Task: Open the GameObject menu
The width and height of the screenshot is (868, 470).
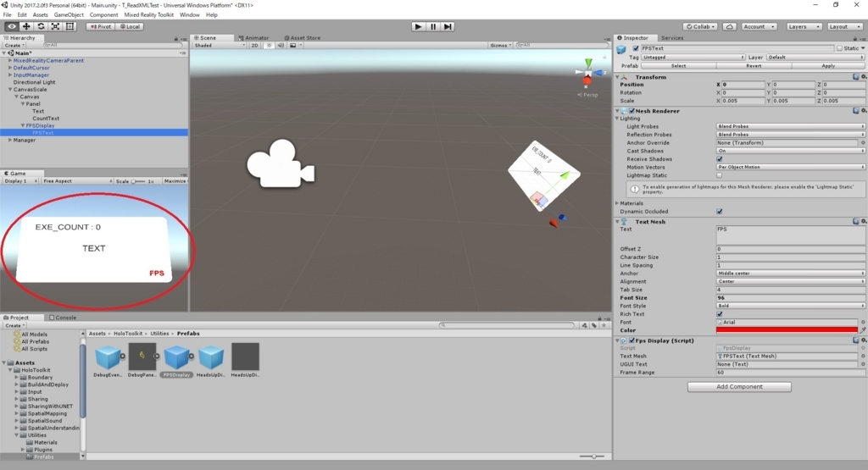Action: [69, 15]
